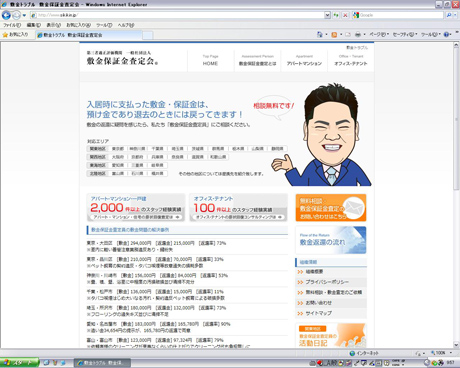
Task: Click the 東京都 area button
Action: pos(118,149)
